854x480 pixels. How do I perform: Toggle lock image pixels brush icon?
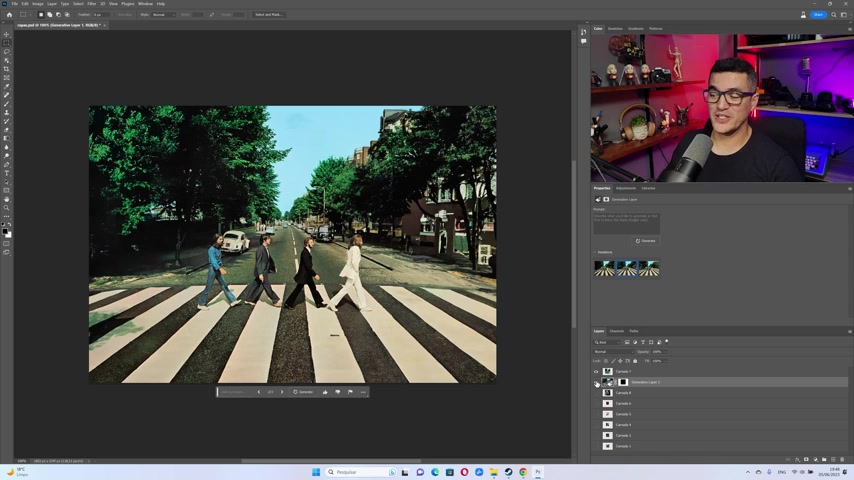[613, 361]
